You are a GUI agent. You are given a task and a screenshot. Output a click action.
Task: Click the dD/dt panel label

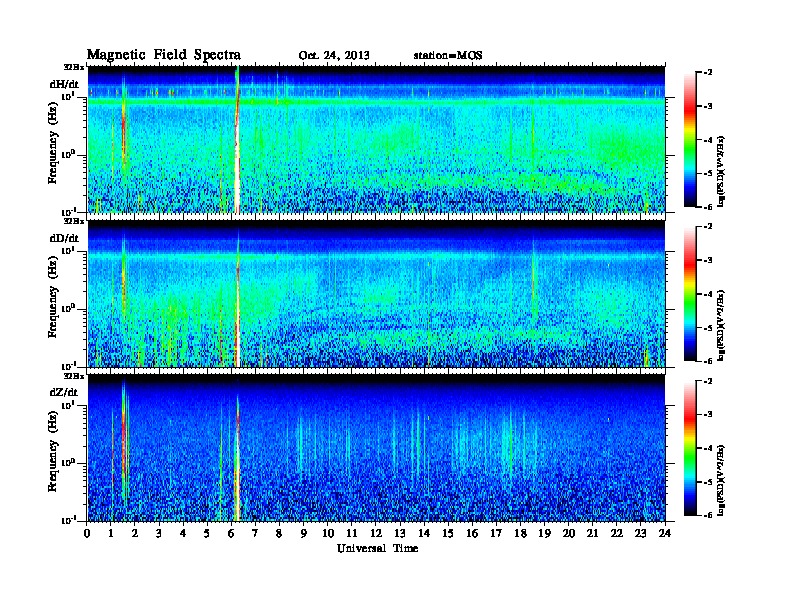coord(64,238)
